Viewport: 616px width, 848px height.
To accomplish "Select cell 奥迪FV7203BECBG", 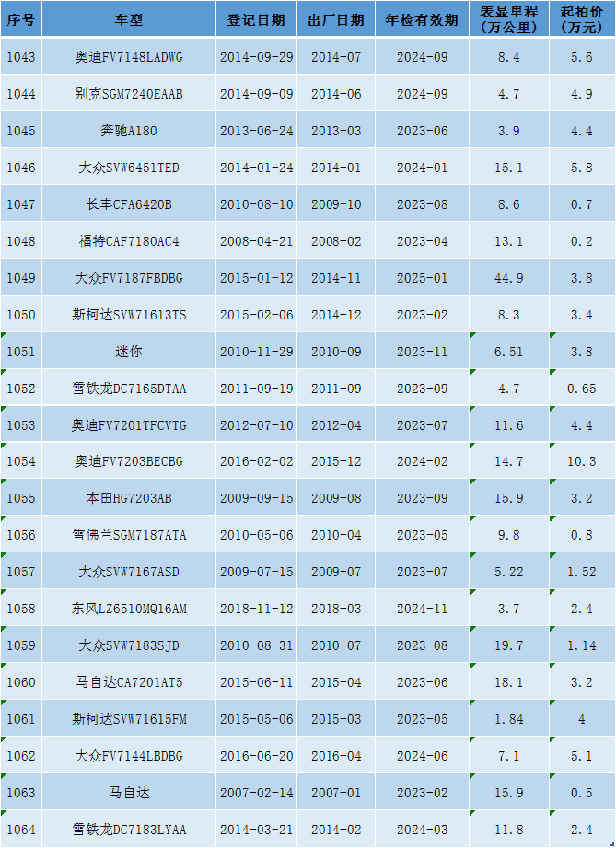I will pyautogui.click(x=129, y=460).
